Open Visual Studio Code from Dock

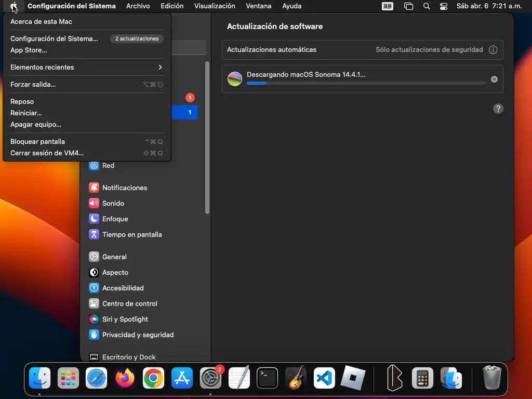(324, 378)
